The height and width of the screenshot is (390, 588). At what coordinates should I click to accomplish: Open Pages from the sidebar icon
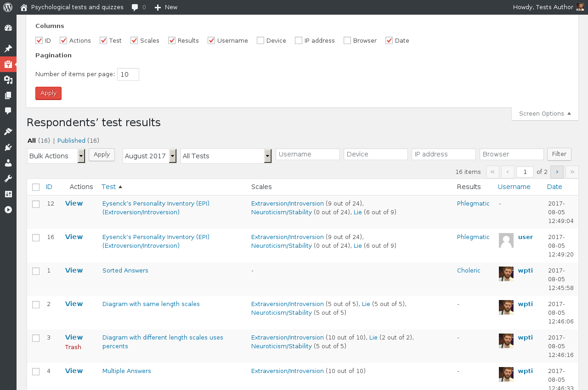(8, 95)
